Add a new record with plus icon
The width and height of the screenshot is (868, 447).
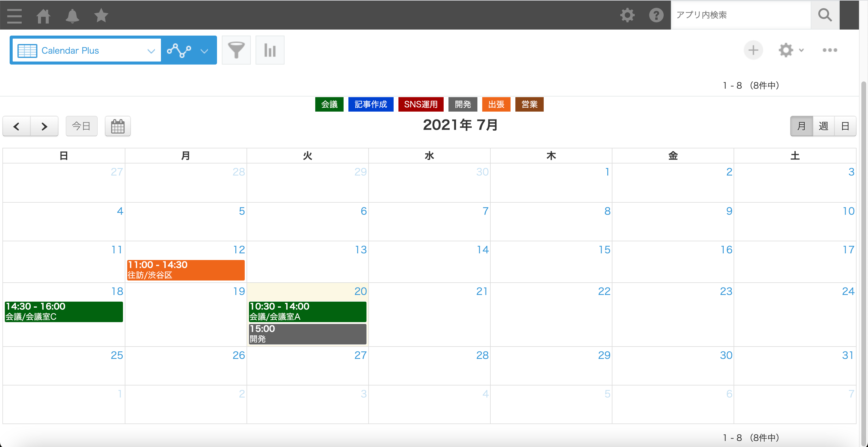[x=753, y=50]
